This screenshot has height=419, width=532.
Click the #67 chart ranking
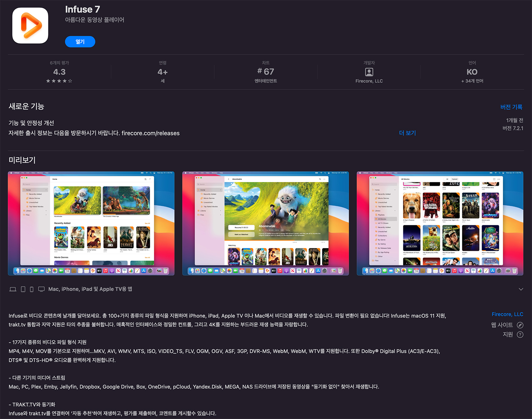click(x=266, y=71)
